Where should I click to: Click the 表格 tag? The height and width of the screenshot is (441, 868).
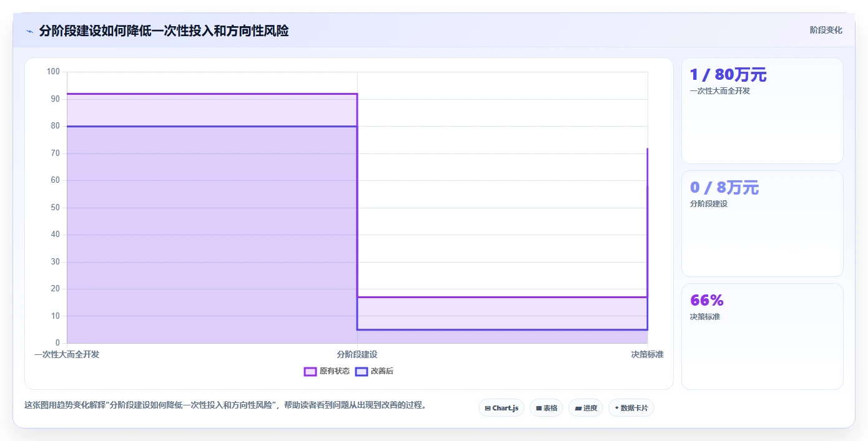click(x=546, y=408)
